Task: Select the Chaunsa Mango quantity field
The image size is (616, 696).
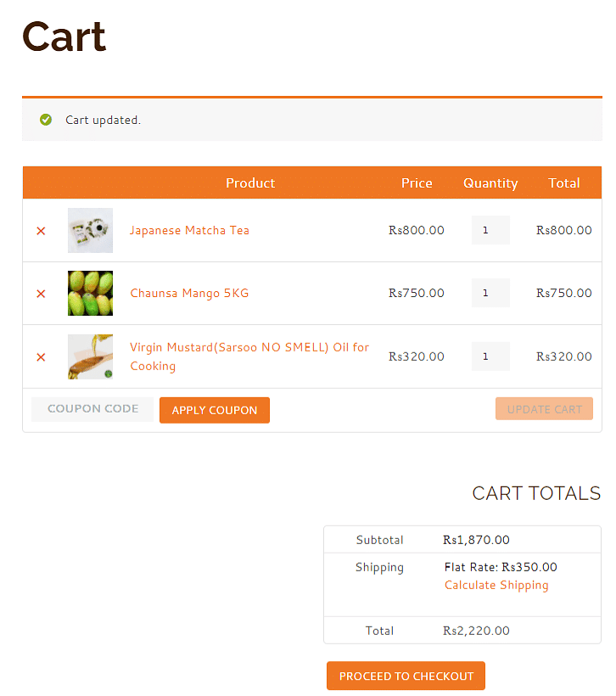Action: point(490,293)
